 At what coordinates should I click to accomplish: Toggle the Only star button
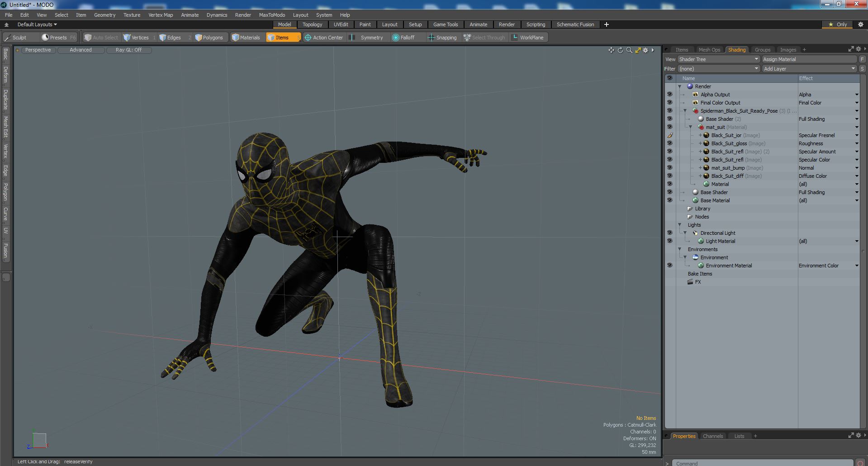tap(838, 24)
